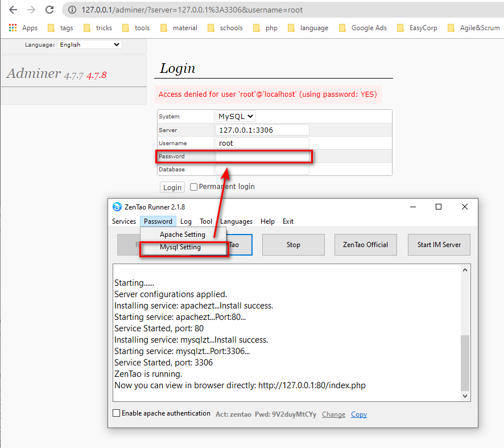Expand the Language dropdown
Screen dimensions: 504x448
(x=90, y=44)
